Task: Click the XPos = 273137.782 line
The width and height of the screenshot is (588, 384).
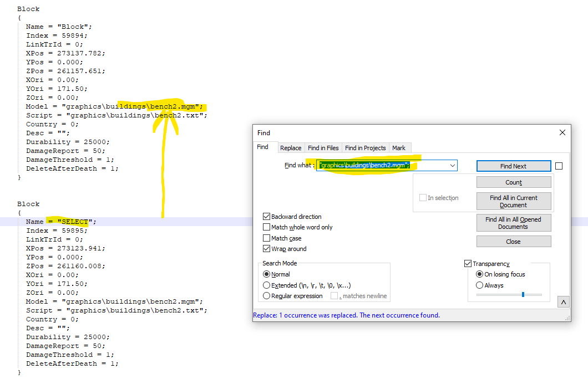Action: (x=65, y=53)
